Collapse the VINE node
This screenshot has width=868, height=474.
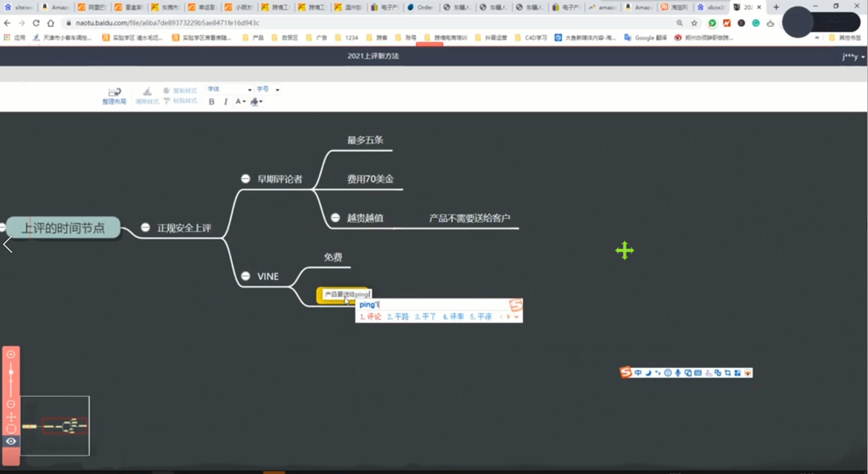245,276
